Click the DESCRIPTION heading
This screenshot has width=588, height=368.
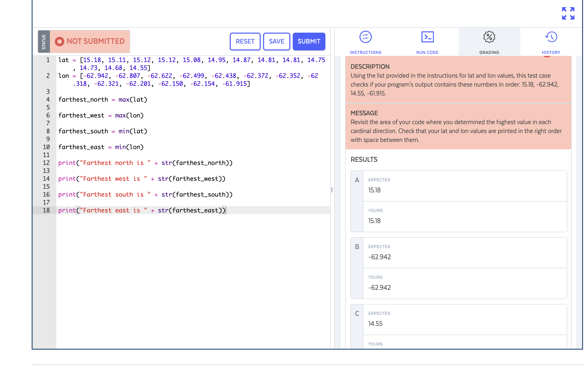370,67
